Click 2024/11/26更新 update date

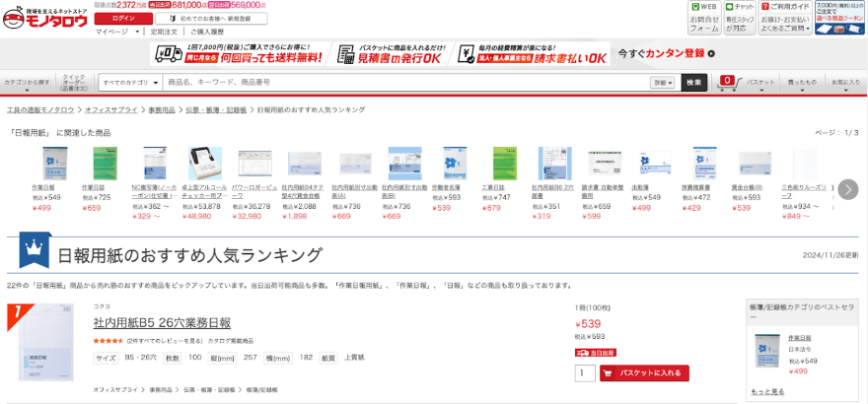(x=831, y=255)
